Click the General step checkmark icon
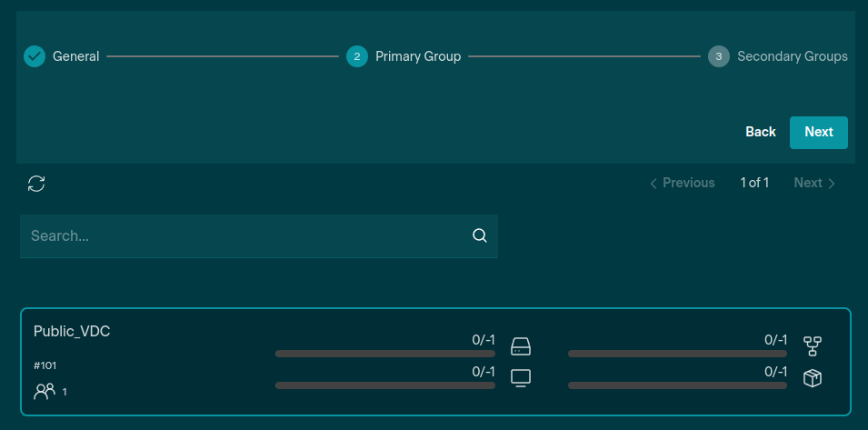868x430 pixels. (x=35, y=56)
